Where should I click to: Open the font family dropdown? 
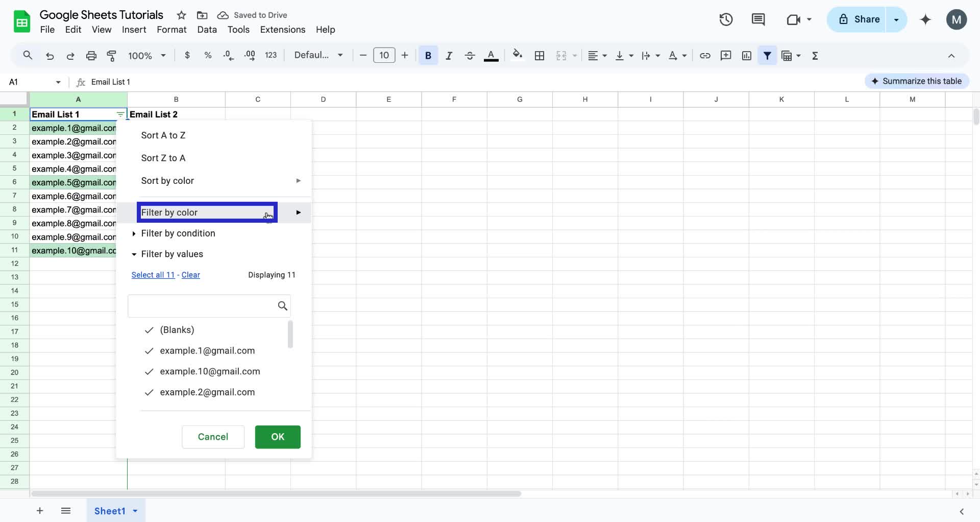point(317,55)
